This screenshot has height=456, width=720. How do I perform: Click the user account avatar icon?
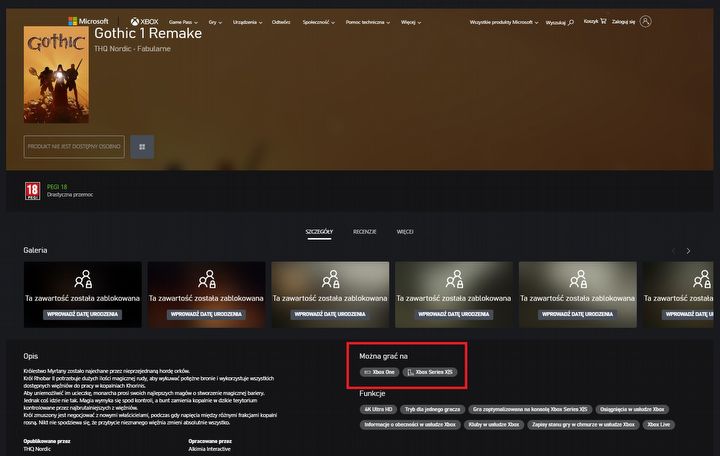pos(645,21)
